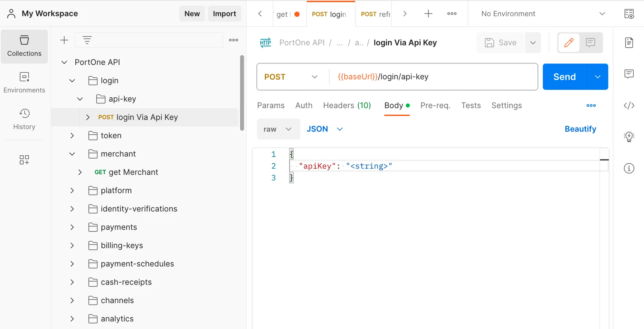This screenshot has height=329, width=644.
Task: Toggle documentation edit mode with pencil
Action: click(569, 43)
